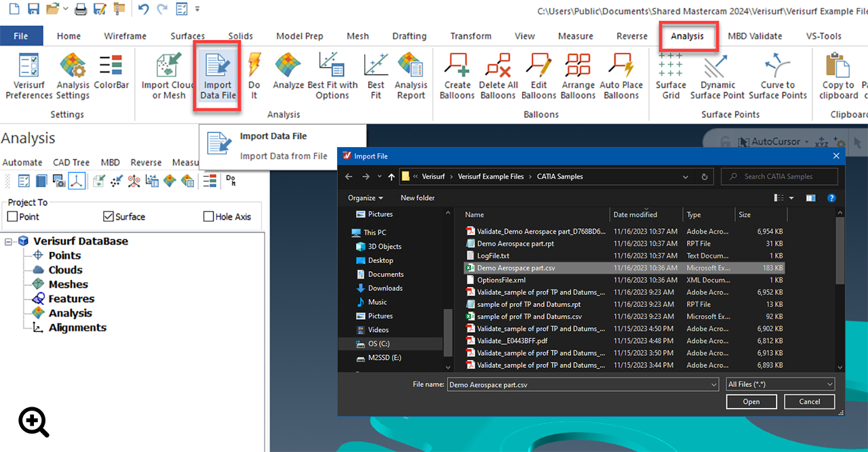This screenshot has height=452, width=868.
Task: Select Alignments in the Verisurf DataBase tree
Action: 77,327
